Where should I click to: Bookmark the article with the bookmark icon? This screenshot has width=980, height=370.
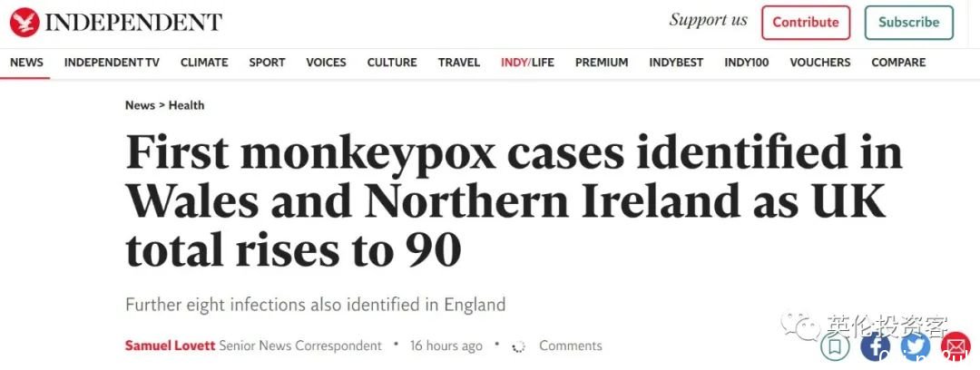click(835, 346)
